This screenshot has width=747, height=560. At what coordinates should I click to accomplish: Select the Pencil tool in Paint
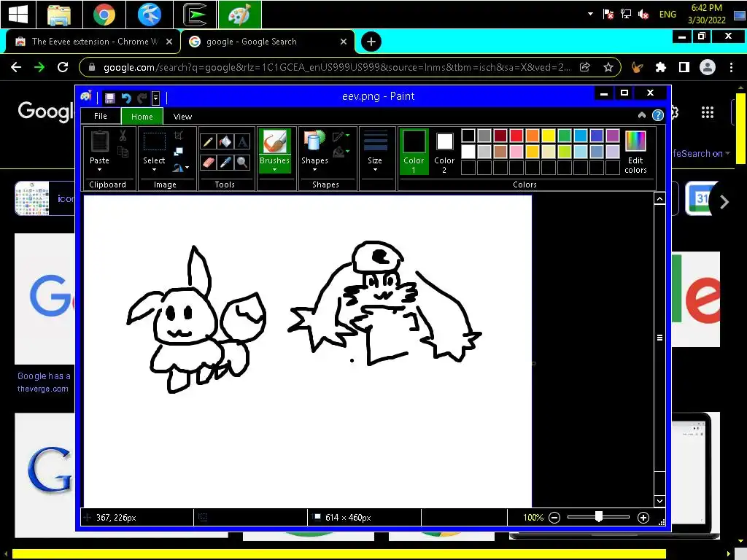coord(208,141)
